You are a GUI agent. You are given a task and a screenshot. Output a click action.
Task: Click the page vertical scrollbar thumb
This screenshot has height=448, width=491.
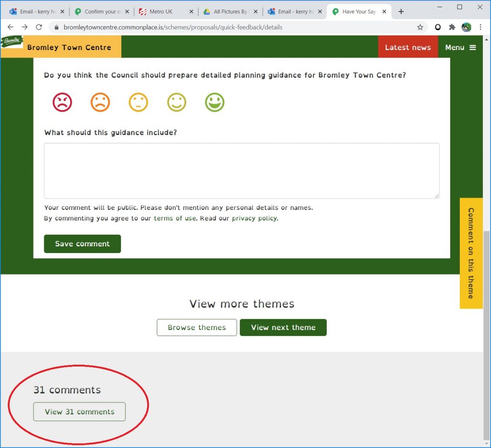point(486,335)
